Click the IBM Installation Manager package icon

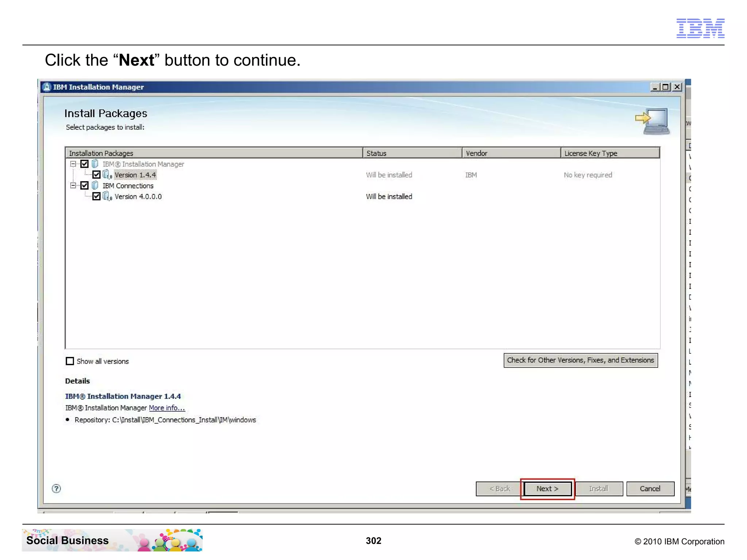coord(95,164)
